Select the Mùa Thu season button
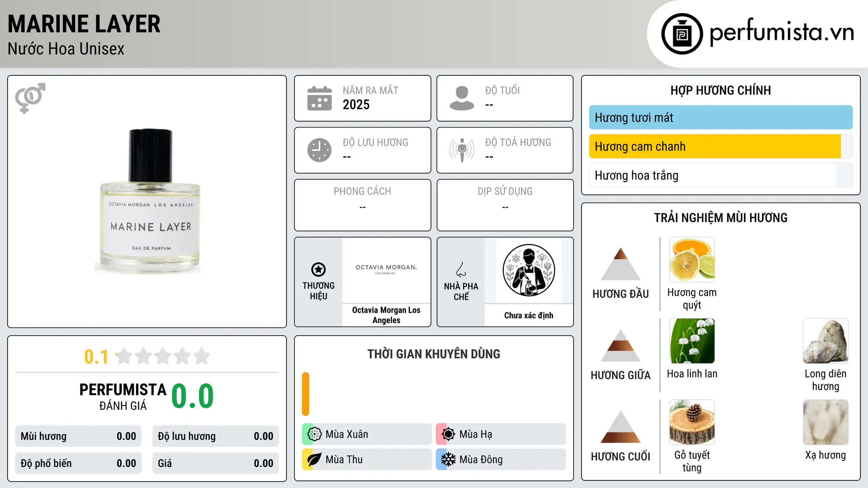Image resolution: width=868 pixels, height=488 pixels. 367,460
